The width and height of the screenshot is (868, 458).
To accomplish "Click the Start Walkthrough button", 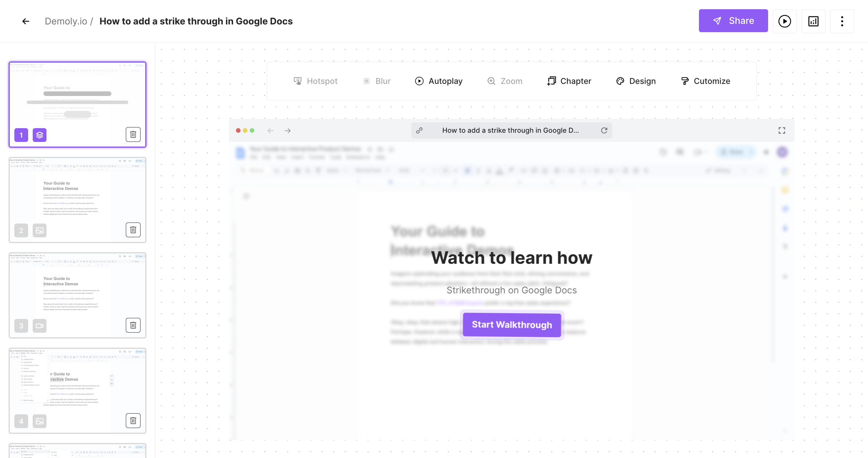I will tap(512, 325).
